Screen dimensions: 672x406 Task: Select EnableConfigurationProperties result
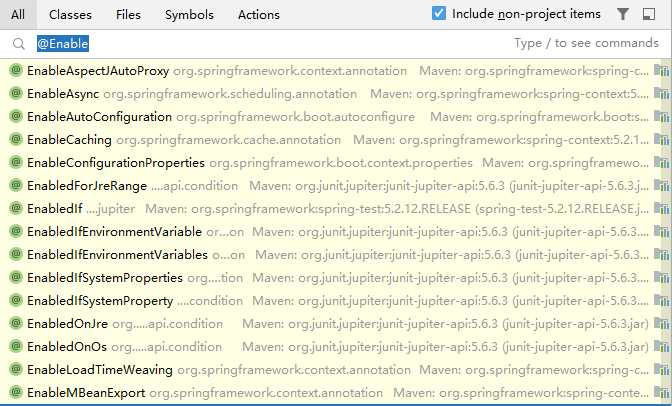pos(336,163)
